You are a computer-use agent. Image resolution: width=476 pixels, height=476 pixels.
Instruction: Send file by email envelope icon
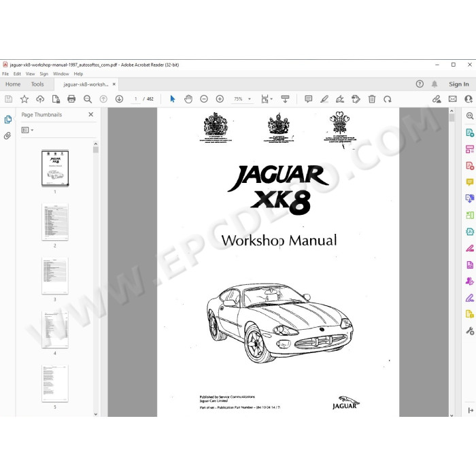pos(453,99)
